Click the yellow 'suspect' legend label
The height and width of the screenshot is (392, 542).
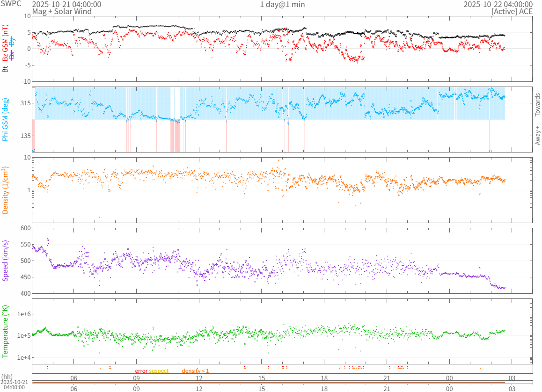coord(159,371)
